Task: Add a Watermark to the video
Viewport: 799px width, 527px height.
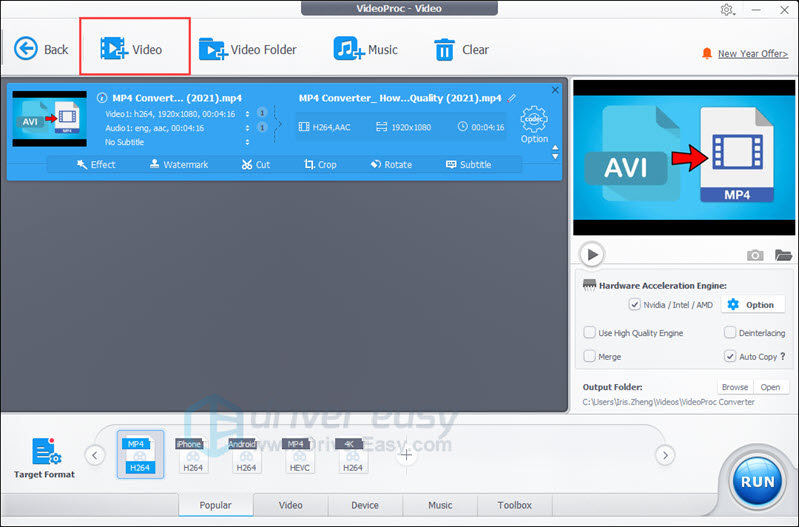Action: tap(179, 165)
